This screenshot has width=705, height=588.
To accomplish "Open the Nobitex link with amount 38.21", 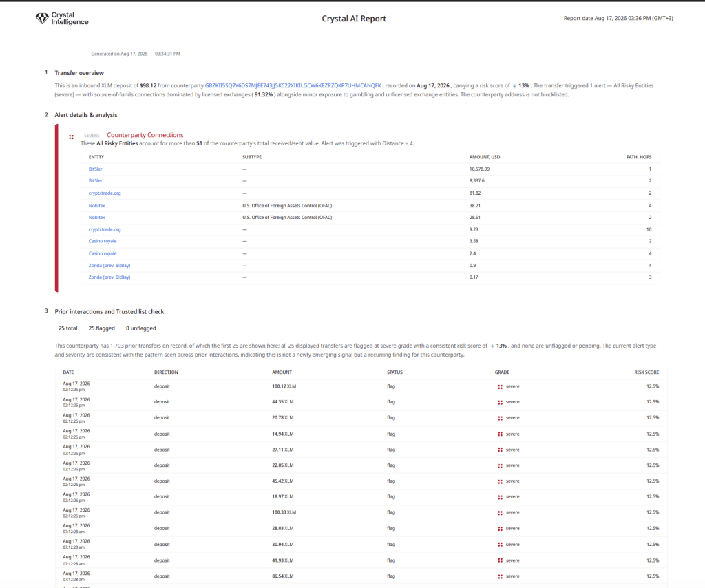I will [x=96, y=205].
